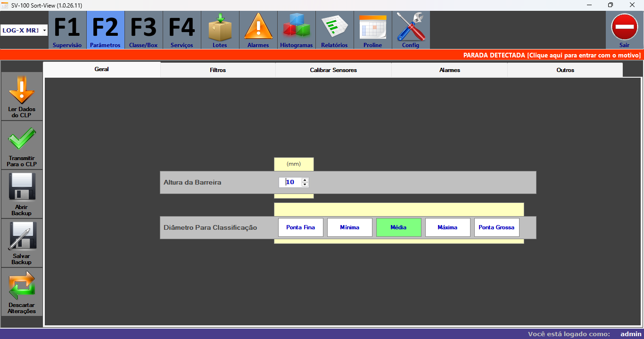The image size is (644, 339).
Task: Switch to the Calibrar Sensores tab
Action: tap(333, 70)
